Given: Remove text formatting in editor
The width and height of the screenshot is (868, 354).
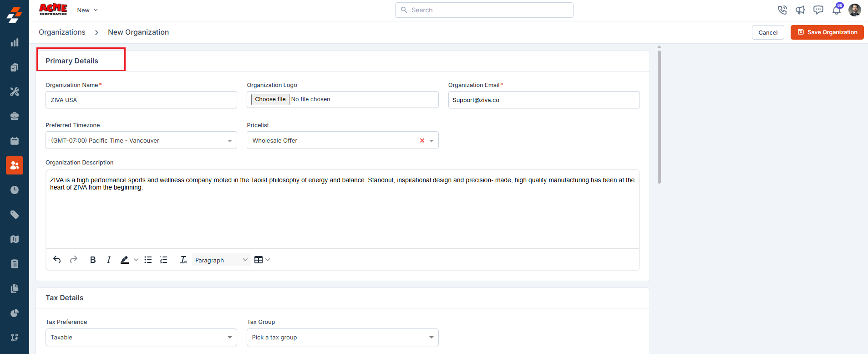Looking at the screenshot, I should coord(183,260).
